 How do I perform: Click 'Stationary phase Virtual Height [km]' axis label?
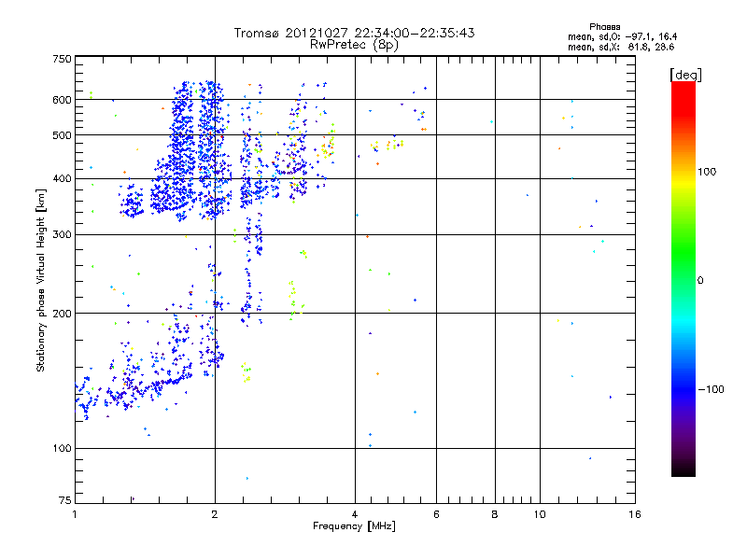[x=41, y=280]
